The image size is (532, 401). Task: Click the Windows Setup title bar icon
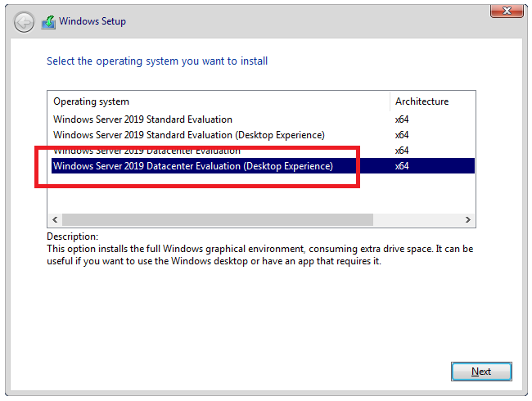[x=49, y=21]
